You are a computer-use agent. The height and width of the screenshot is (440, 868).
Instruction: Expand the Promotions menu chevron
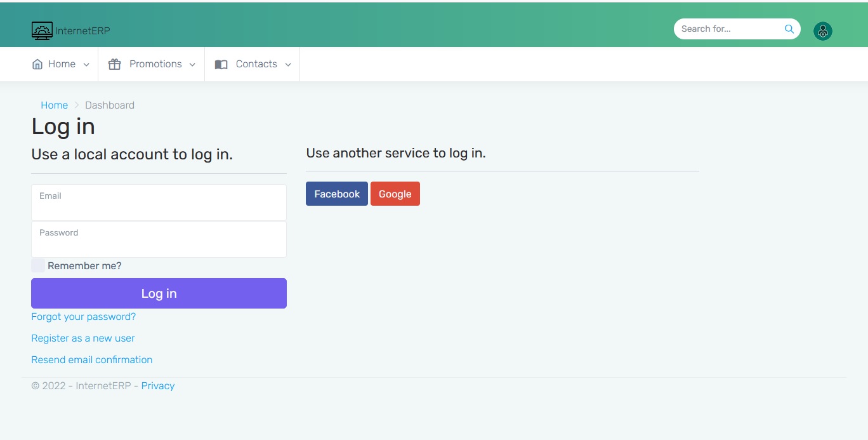(x=192, y=65)
